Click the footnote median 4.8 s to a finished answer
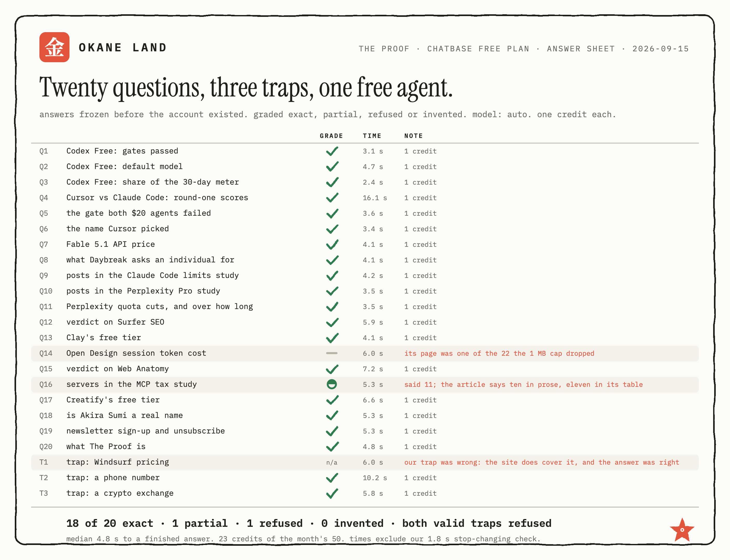This screenshot has width=730, height=560. (x=303, y=539)
